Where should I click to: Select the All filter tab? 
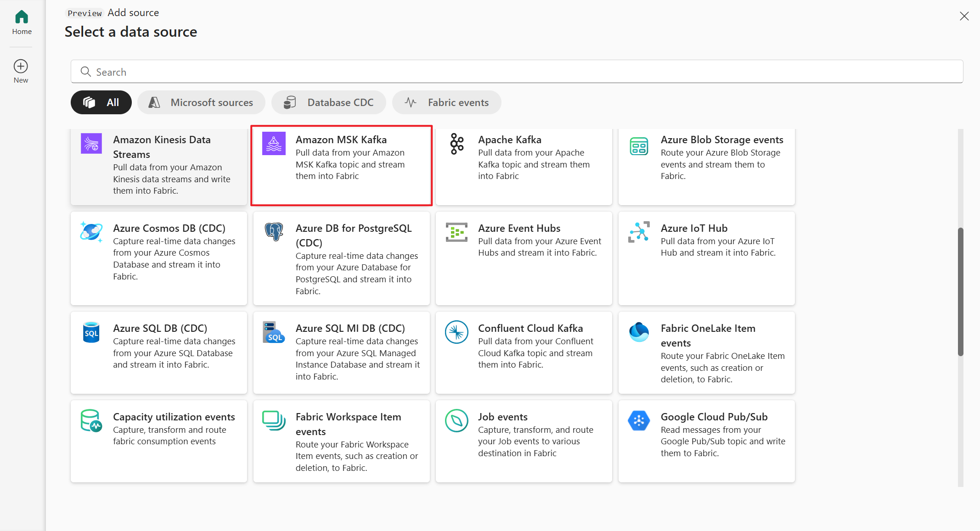[x=101, y=102]
